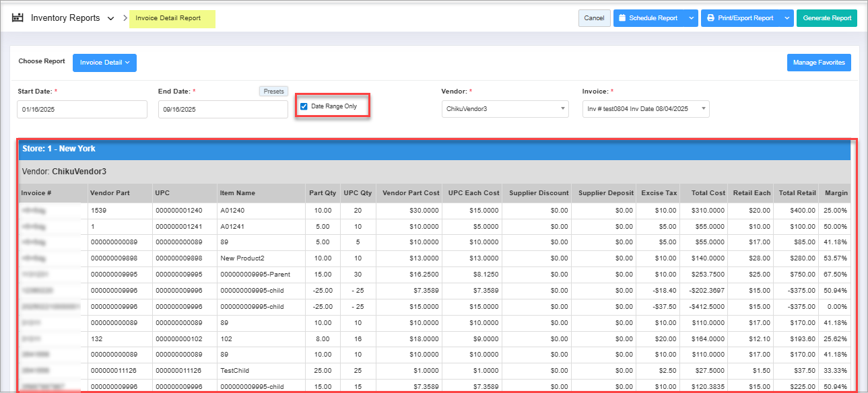
Task: Click the calendar icon on Schedule Report
Action: 622,18
